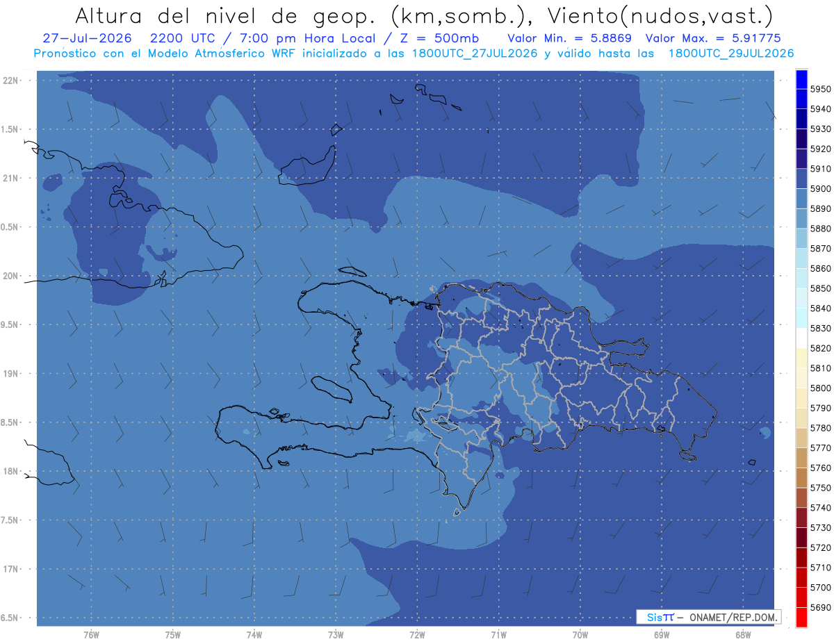Click the 17N latitude label
This screenshot has height=644, width=834.
pyautogui.click(x=11, y=569)
